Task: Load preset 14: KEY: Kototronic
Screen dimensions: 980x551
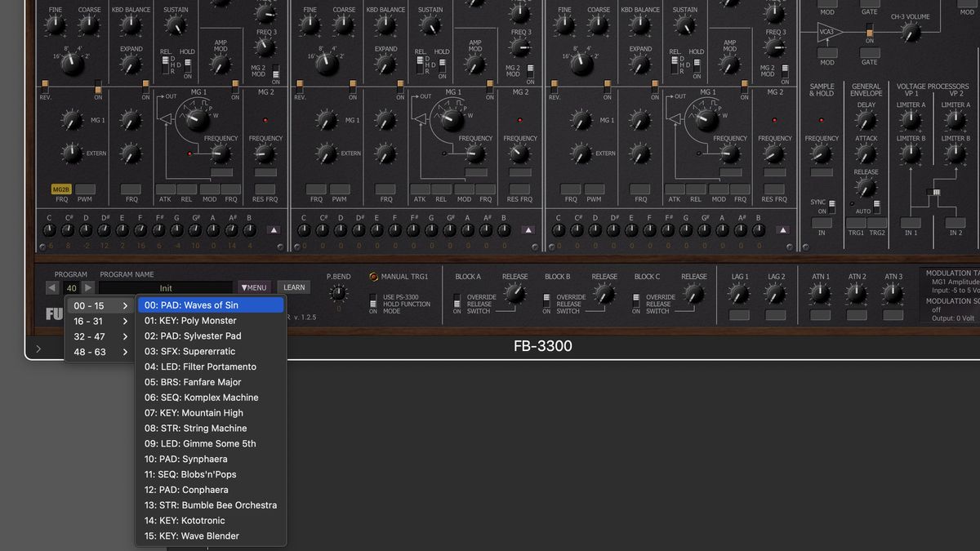Action: click(211, 520)
